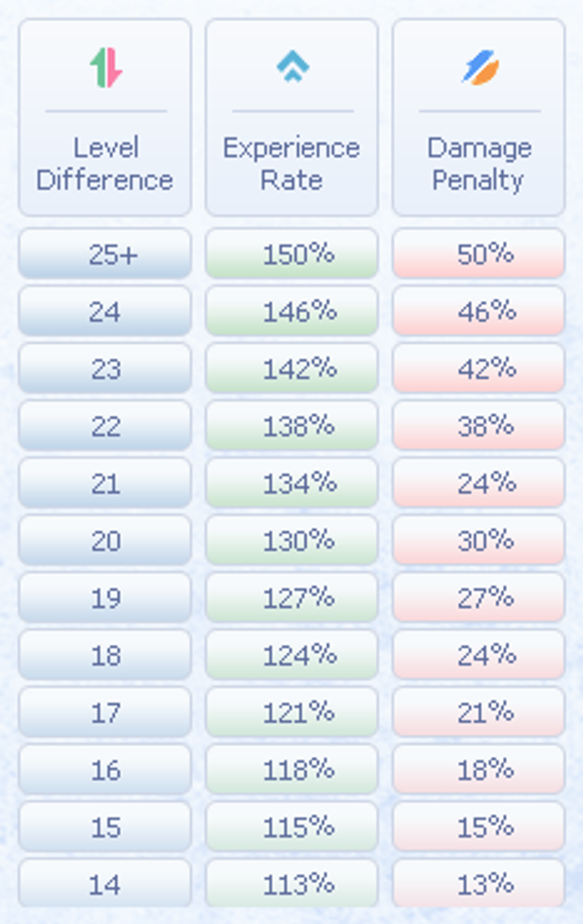Click the 38% damage penalty cell
Screen dimensions: 583x924
[x=479, y=426]
